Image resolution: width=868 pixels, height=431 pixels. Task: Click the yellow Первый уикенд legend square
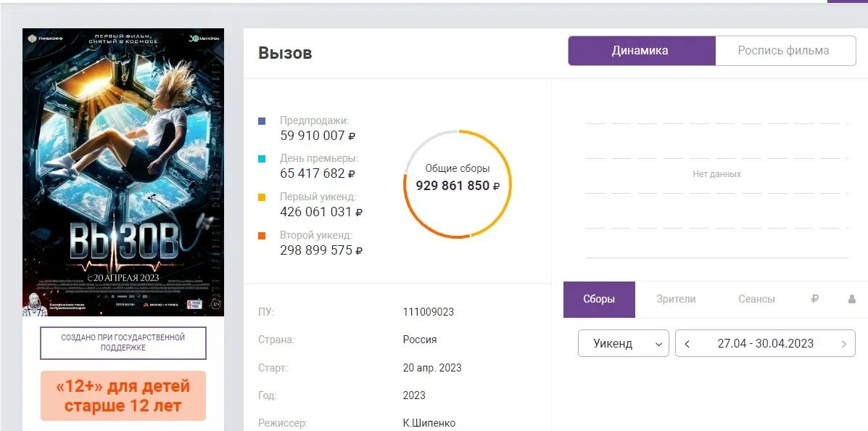pos(262,198)
